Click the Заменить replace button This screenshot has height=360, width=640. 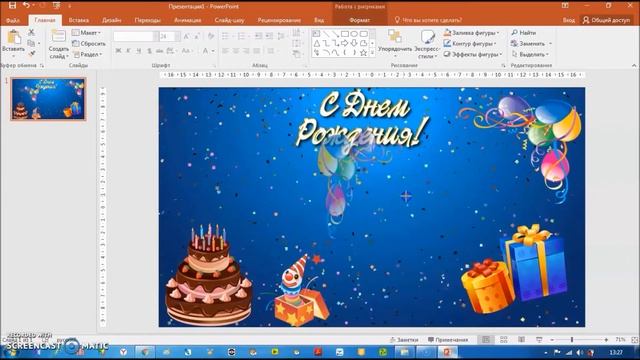[531, 43]
